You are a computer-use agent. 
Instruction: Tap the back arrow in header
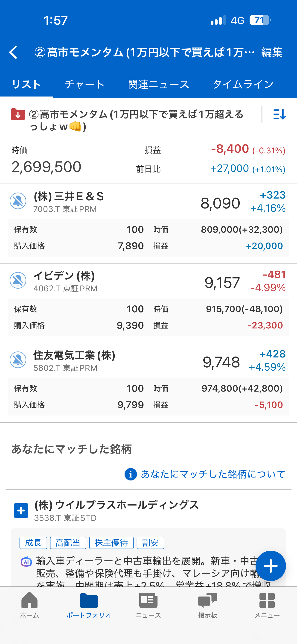[14, 52]
